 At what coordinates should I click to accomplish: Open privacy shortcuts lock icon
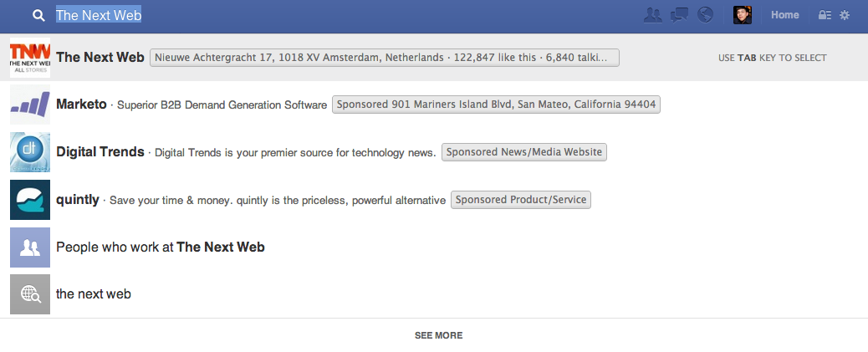click(x=825, y=15)
